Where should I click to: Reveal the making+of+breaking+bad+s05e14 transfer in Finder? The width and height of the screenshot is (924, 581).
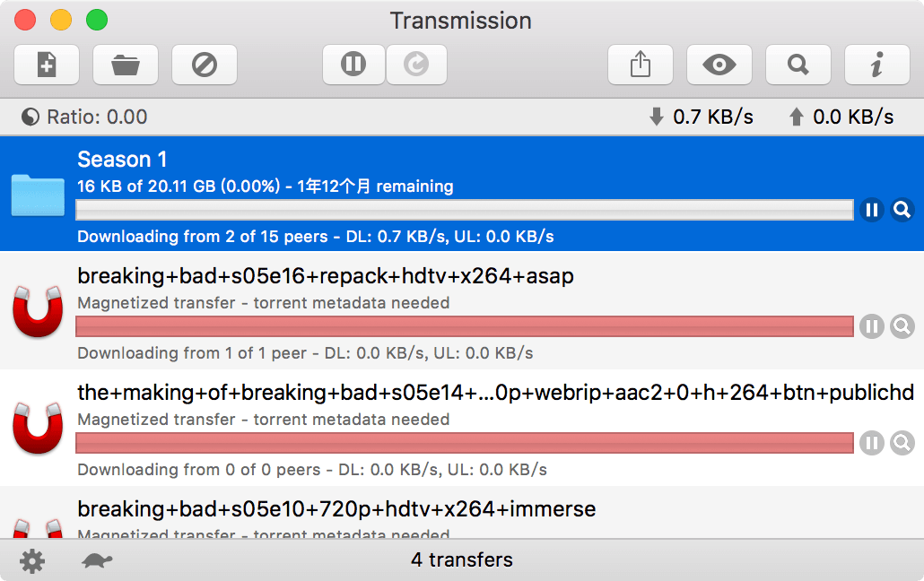coord(902,443)
